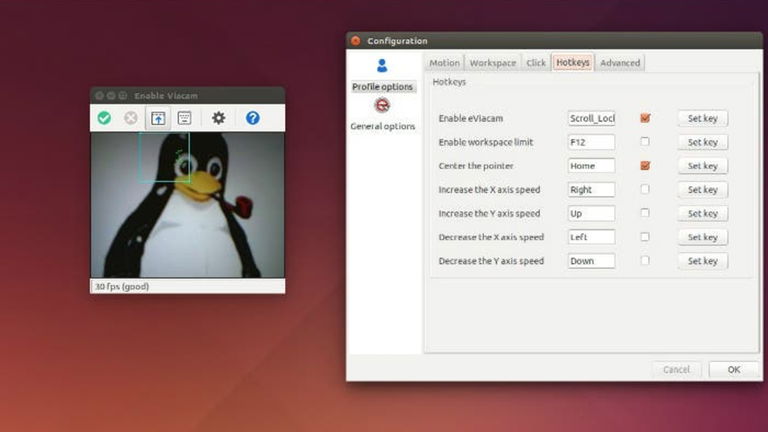Click the 30 fps (good) status text

(122, 287)
